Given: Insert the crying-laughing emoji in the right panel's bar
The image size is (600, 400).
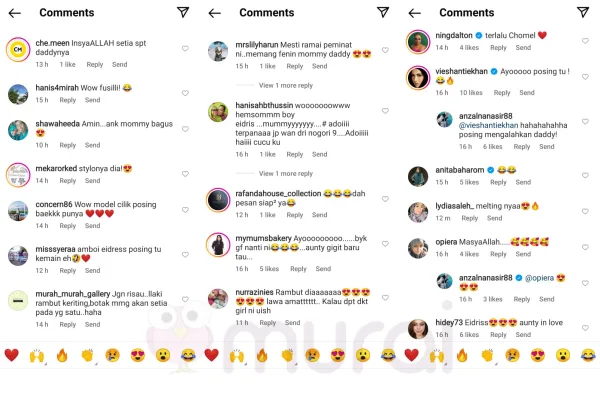Looking at the screenshot, I should [x=588, y=355].
